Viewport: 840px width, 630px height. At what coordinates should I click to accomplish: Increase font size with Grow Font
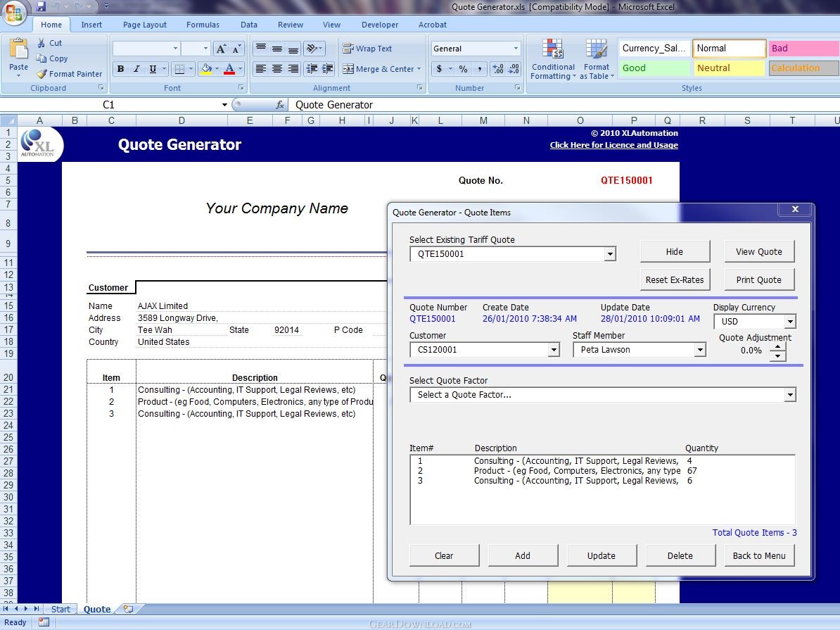[x=221, y=49]
